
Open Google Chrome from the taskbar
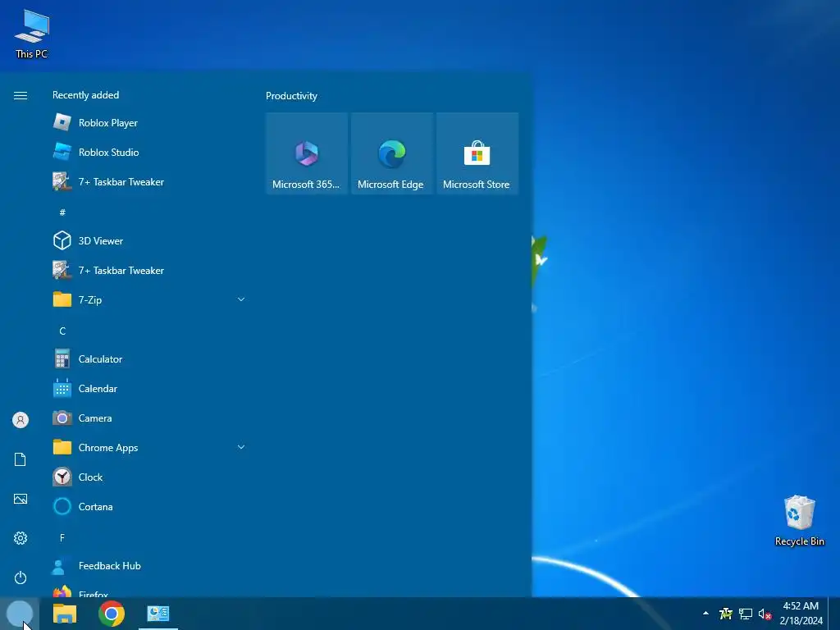(x=112, y=614)
